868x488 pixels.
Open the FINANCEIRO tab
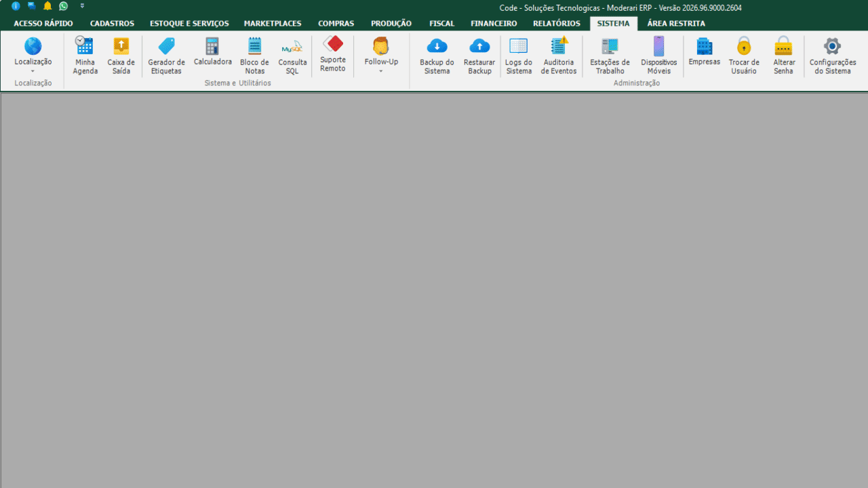[x=494, y=24]
